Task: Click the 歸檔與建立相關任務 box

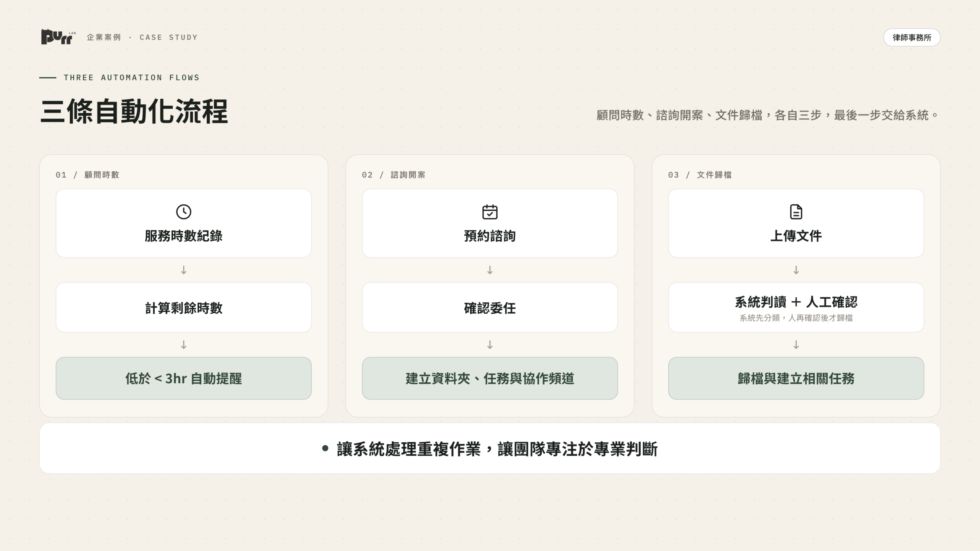Action: [x=796, y=378]
